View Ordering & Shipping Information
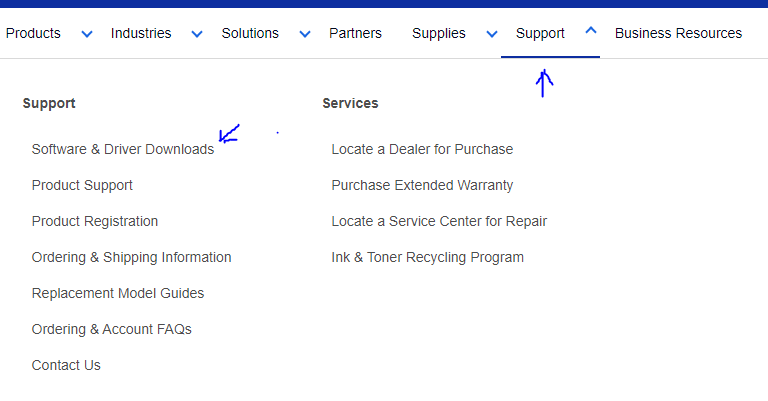The height and width of the screenshot is (401, 768). tap(131, 257)
